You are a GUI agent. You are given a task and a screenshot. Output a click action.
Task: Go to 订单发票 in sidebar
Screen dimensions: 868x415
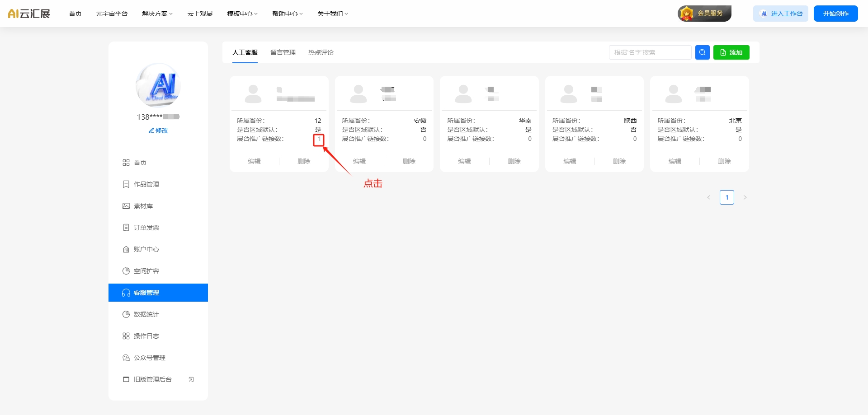click(x=146, y=228)
